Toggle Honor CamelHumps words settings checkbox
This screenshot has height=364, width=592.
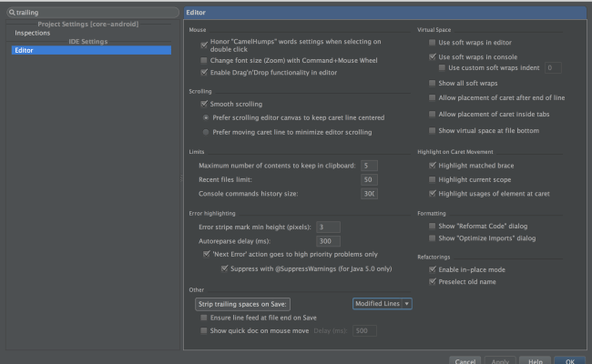tap(204, 45)
